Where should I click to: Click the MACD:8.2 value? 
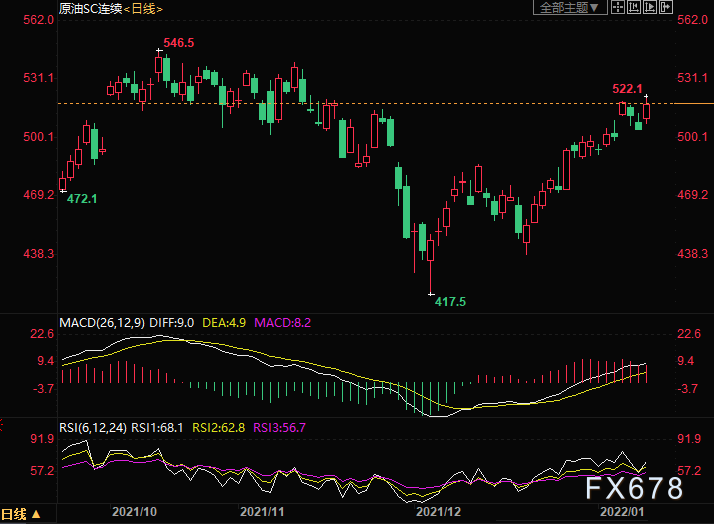[282, 323]
